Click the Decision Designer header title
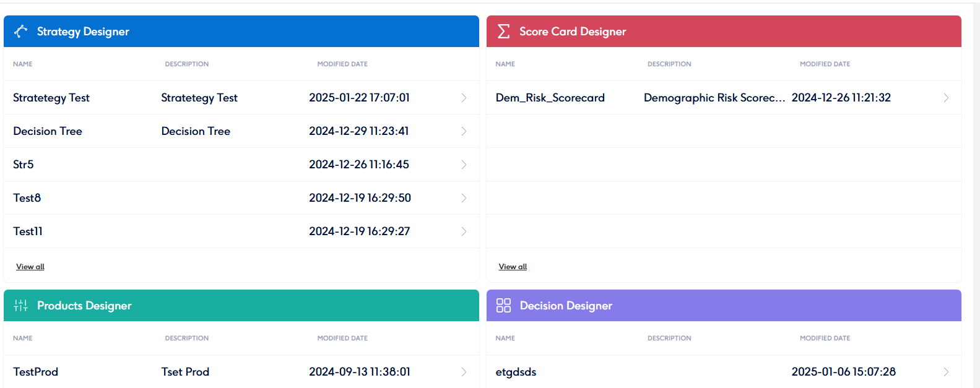Viewport: 980px width, 388px height. coord(566,306)
